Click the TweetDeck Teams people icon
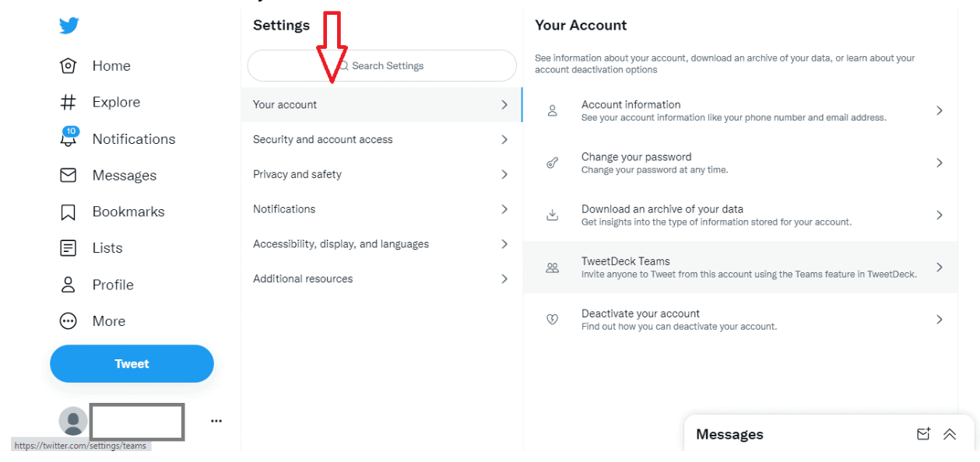Image resolution: width=980 pixels, height=462 pixels. 553,267
